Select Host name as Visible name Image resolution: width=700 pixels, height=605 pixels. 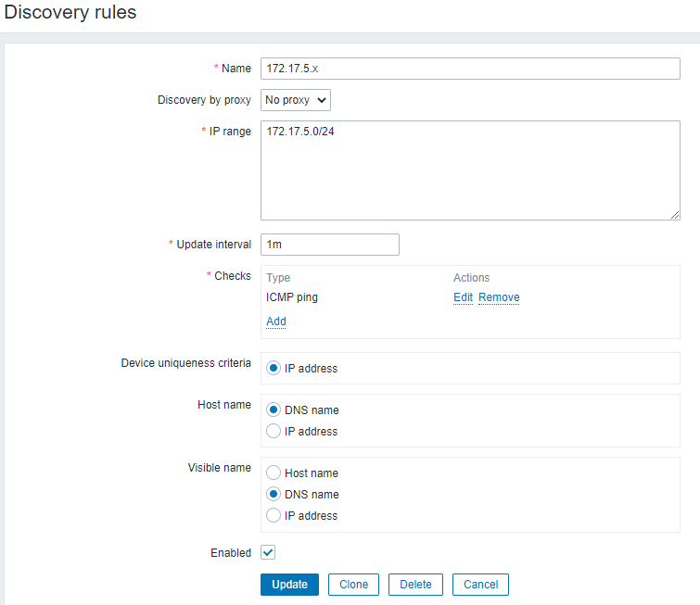pos(274,473)
